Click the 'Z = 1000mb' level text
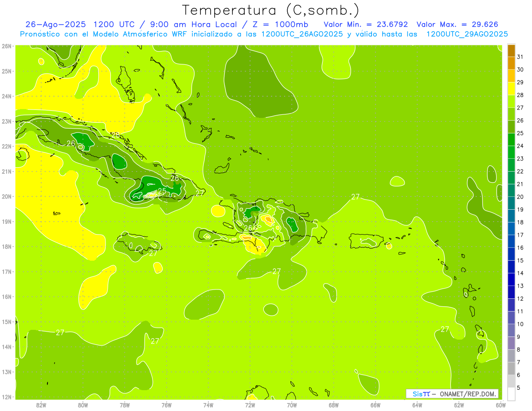 [280, 24]
